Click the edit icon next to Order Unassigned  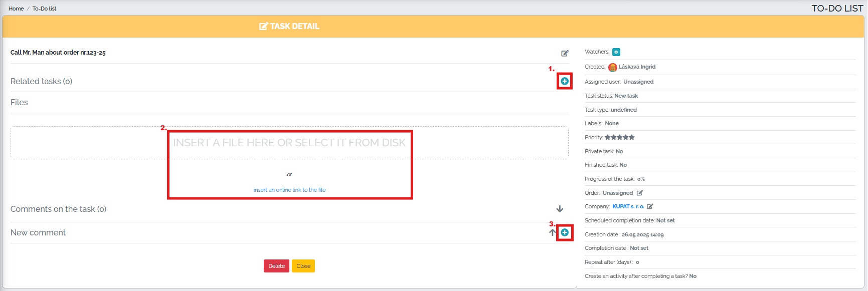pyautogui.click(x=640, y=193)
